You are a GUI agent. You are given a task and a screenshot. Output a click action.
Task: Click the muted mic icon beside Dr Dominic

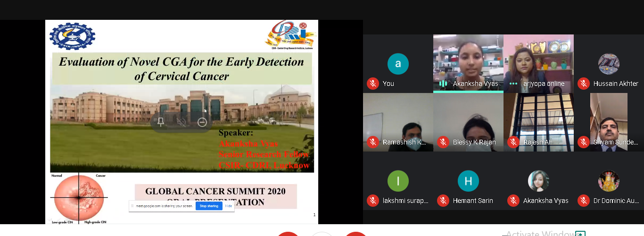pos(584,201)
